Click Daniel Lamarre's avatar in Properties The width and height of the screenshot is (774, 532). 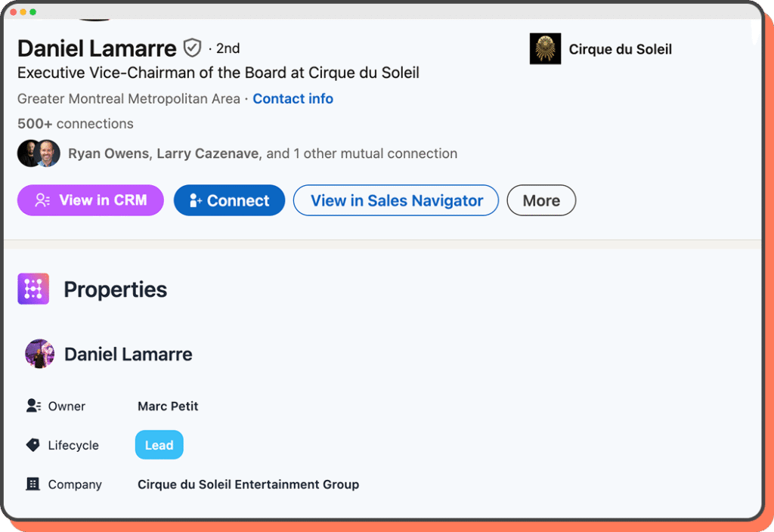(x=39, y=354)
